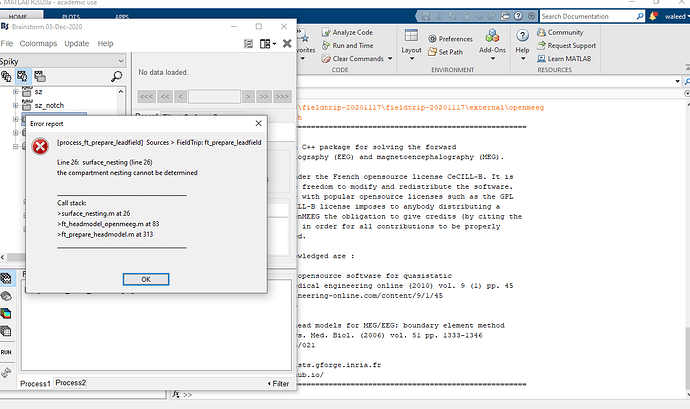Viewport: 690px width, 409px height.
Task: Switch to the MATLAB HOME tab
Action: point(18,16)
